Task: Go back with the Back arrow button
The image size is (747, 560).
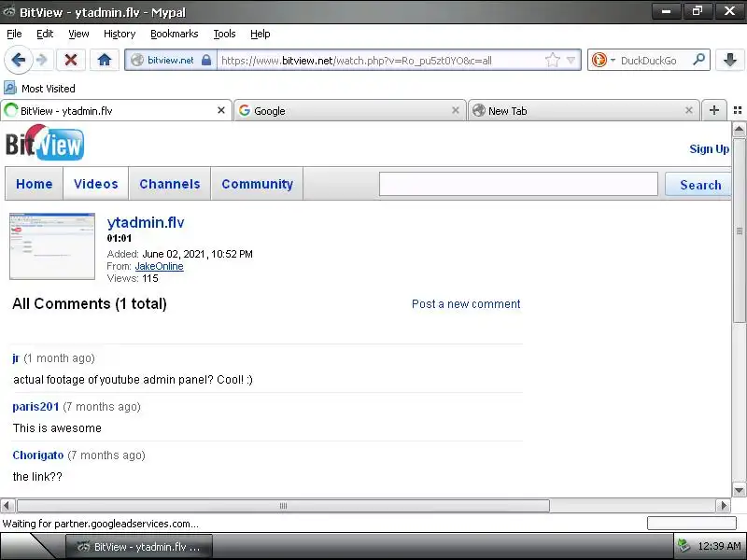Action: tap(18, 60)
